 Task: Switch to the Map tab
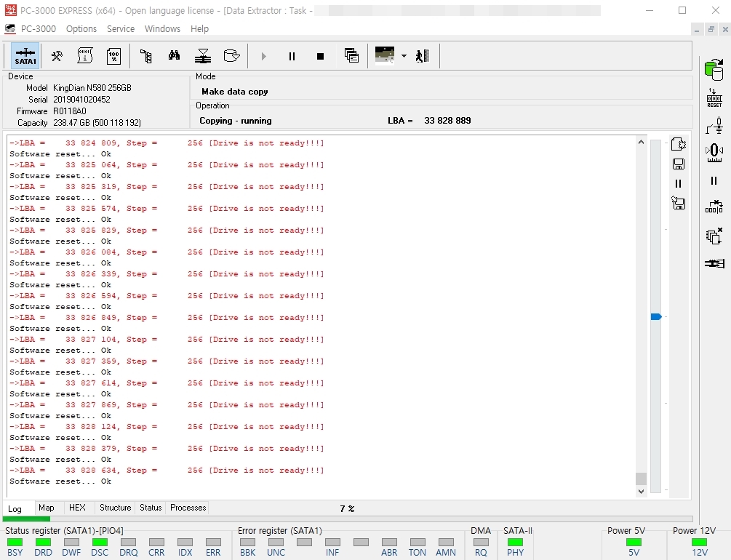[x=46, y=508]
